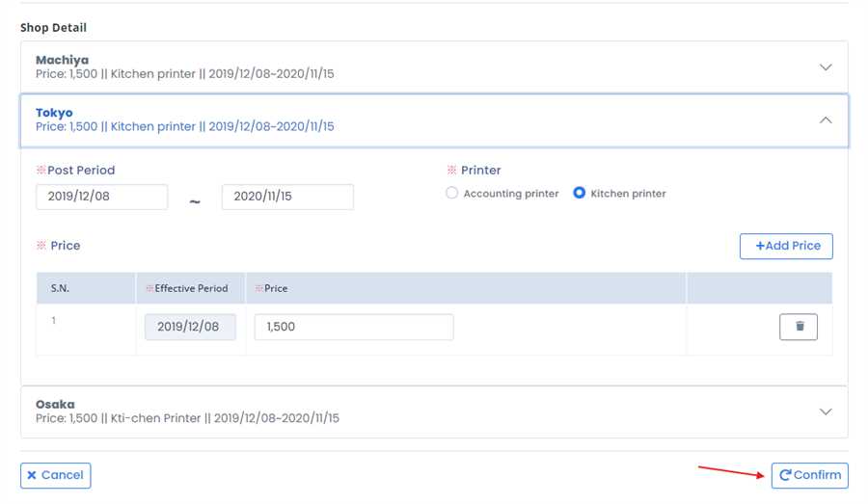
Task: Open the Osaka shop header title
Action: [x=55, y=404]
